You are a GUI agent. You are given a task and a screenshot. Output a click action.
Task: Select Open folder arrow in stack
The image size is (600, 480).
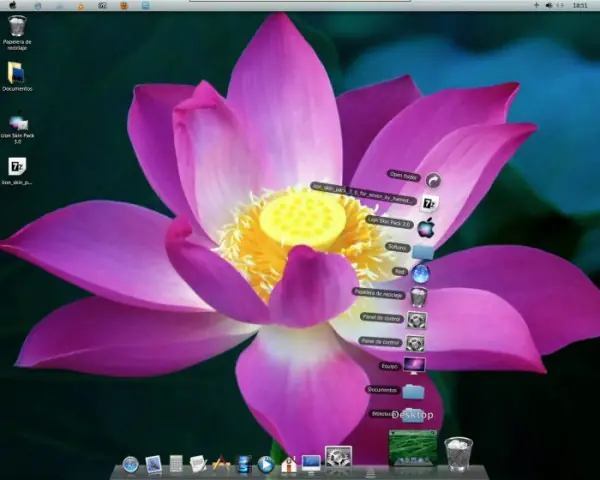[x=433, y=180]
